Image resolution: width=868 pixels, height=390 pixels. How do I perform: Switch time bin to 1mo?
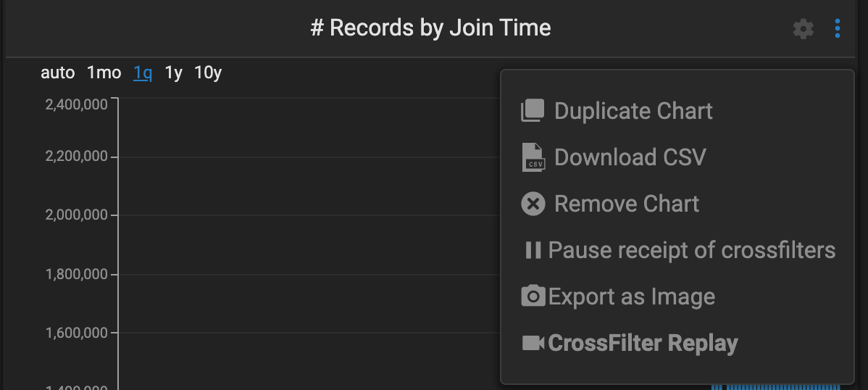pos(104,72)
